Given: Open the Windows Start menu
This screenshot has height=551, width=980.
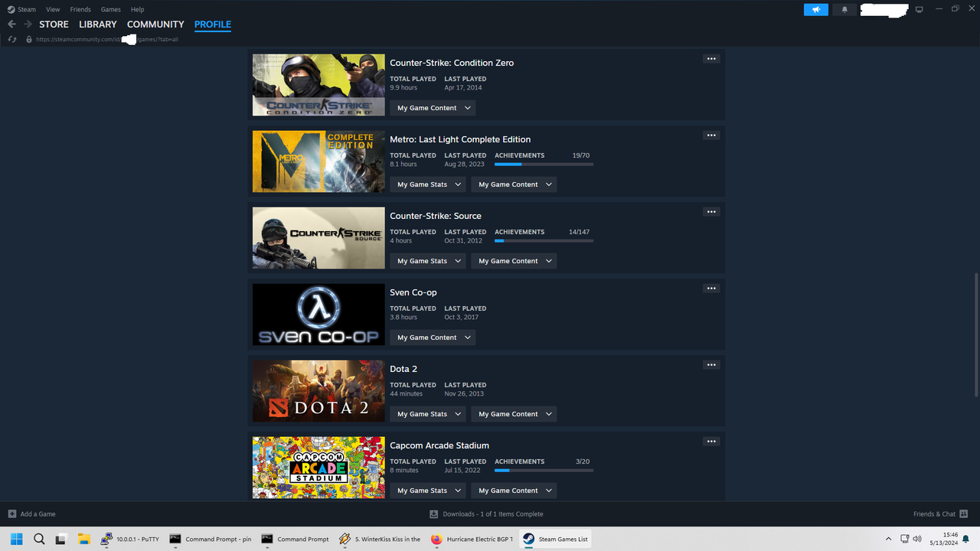Looking at the screenshot, I should point(17,539).
